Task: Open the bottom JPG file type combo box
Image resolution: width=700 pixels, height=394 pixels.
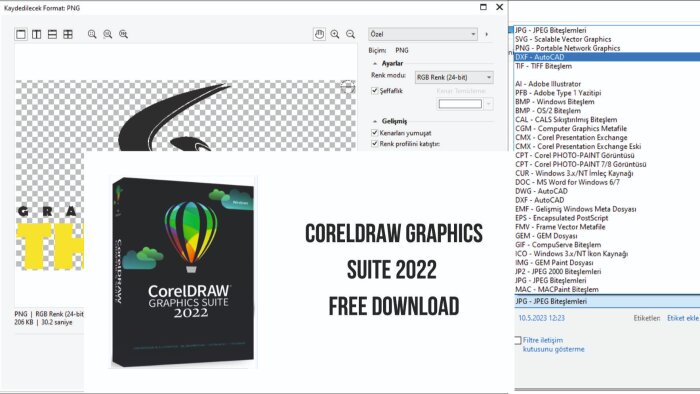Action: click(x=607, y=301)
